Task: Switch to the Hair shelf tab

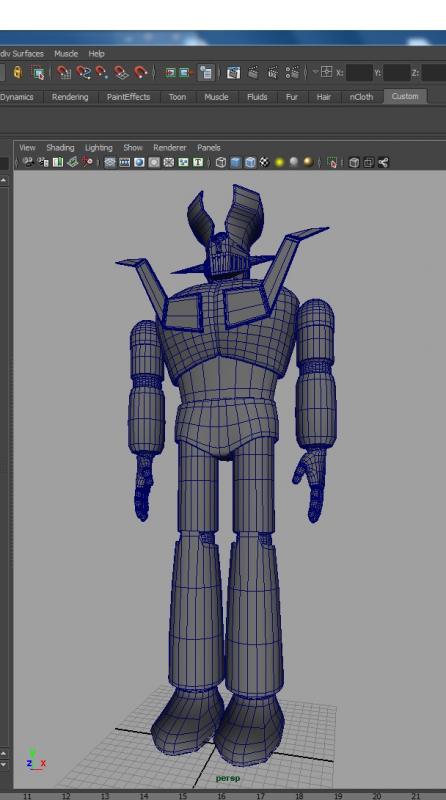Action: [323, 96]
